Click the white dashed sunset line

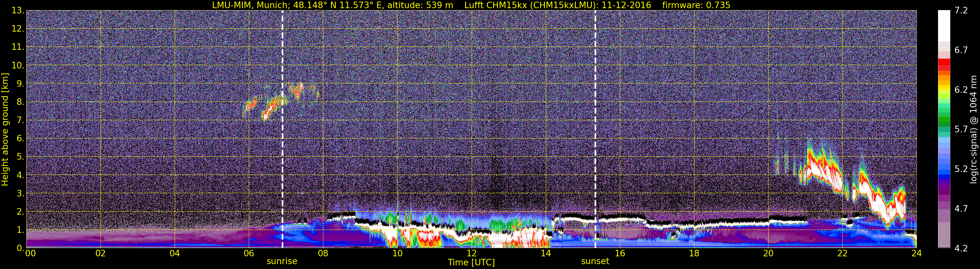(x=595, y=129)
